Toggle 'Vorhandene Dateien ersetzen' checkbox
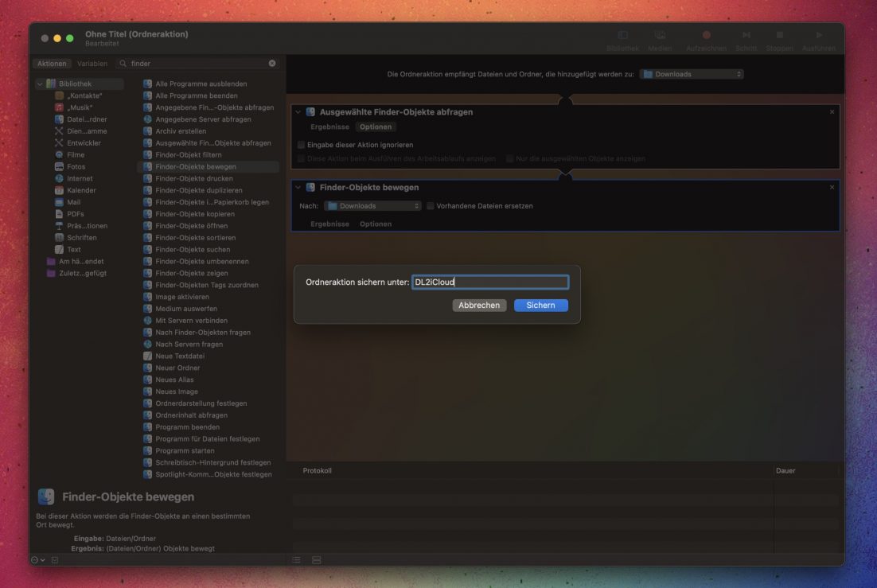Screen dimensions: 877x588 coord(430,206)
